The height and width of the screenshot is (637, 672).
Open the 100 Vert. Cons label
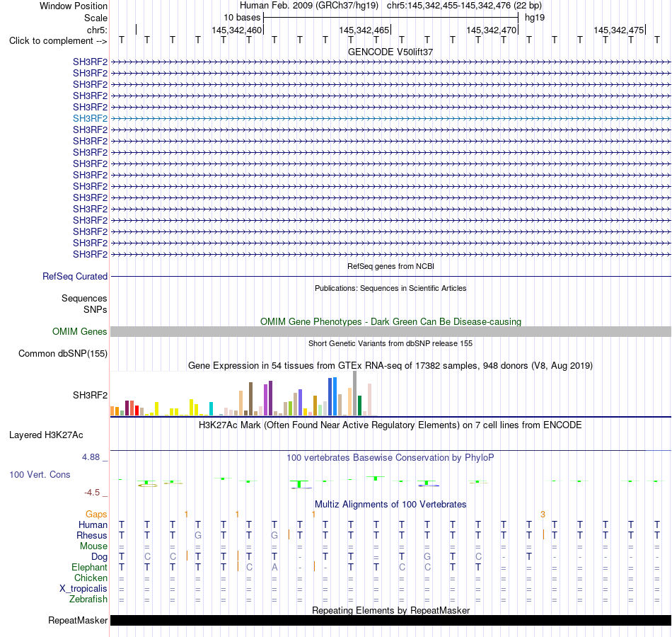pos(40,474)
